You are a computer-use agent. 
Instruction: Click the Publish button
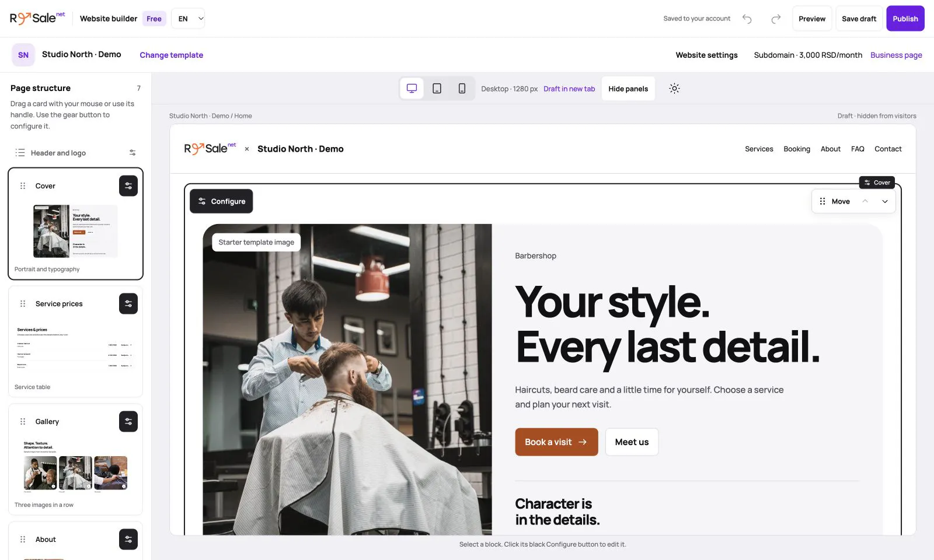pos(905,19)
